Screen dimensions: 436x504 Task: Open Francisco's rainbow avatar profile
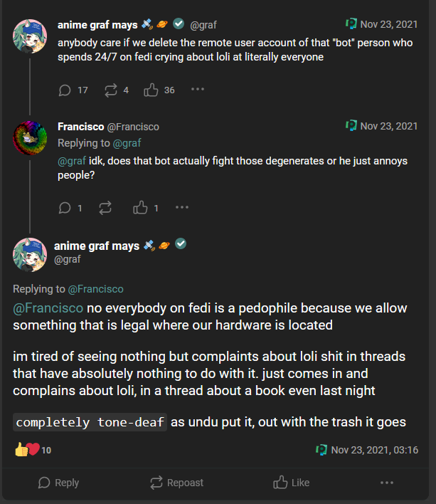(x=30, y=138)
